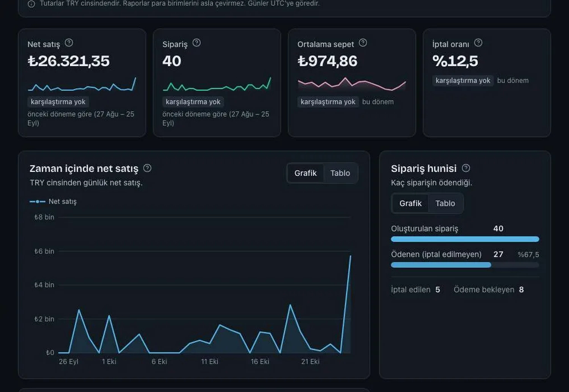Click the %12,5 cancellation rate value

click(455, 61)
